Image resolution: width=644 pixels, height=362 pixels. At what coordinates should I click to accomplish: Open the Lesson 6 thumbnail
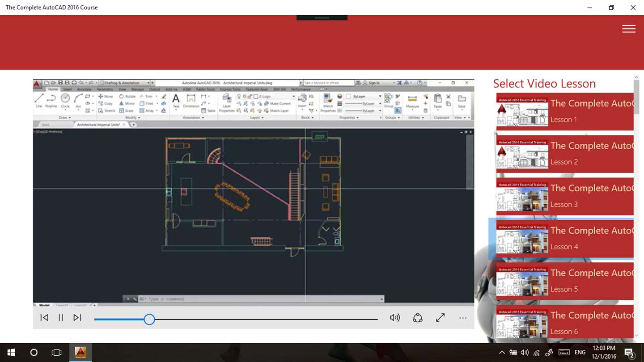[x=522, y=324]
